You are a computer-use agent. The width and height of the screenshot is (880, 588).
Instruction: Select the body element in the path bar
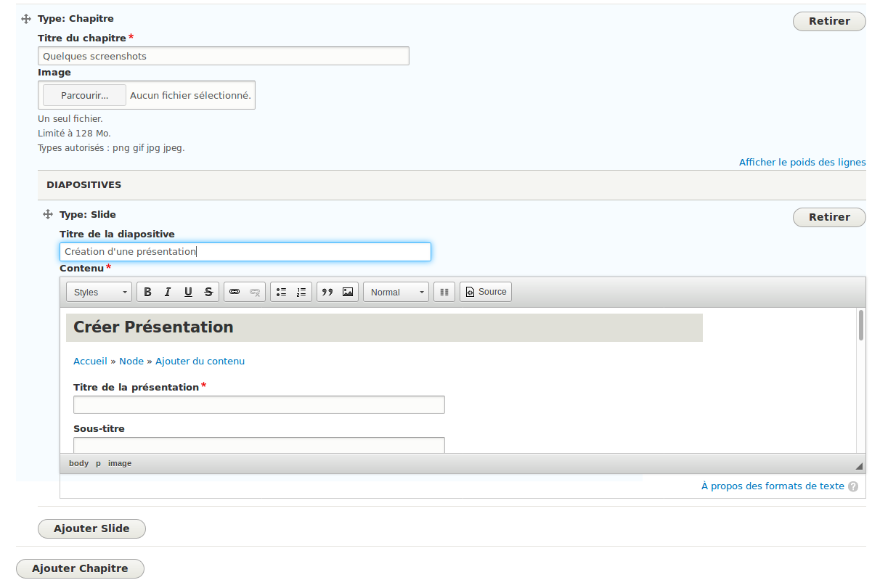(79, 463)
